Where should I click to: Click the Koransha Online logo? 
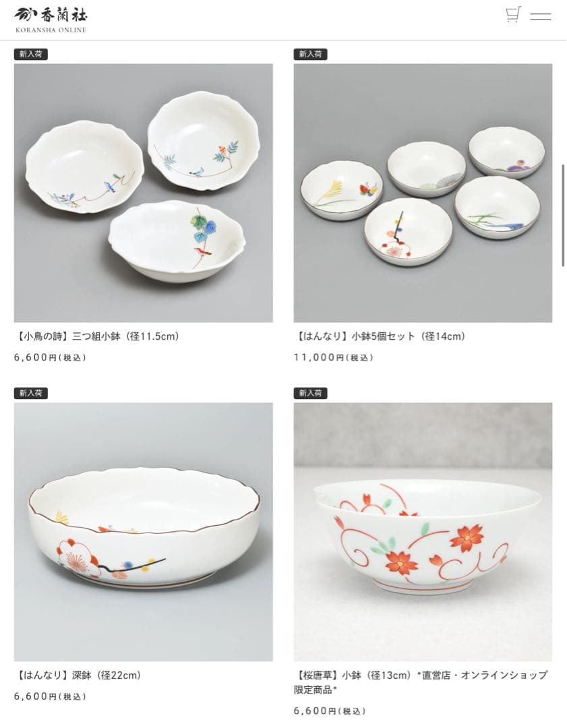(x=50, y=20)
